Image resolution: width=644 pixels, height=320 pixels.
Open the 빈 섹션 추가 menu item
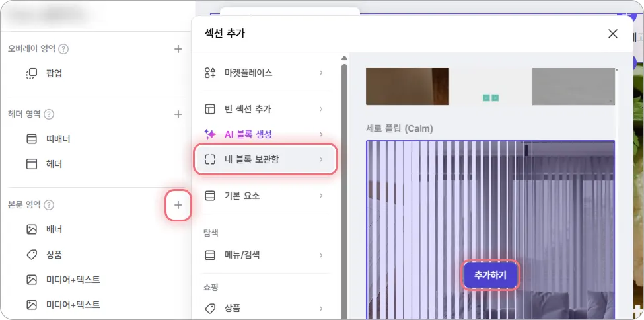266,109
